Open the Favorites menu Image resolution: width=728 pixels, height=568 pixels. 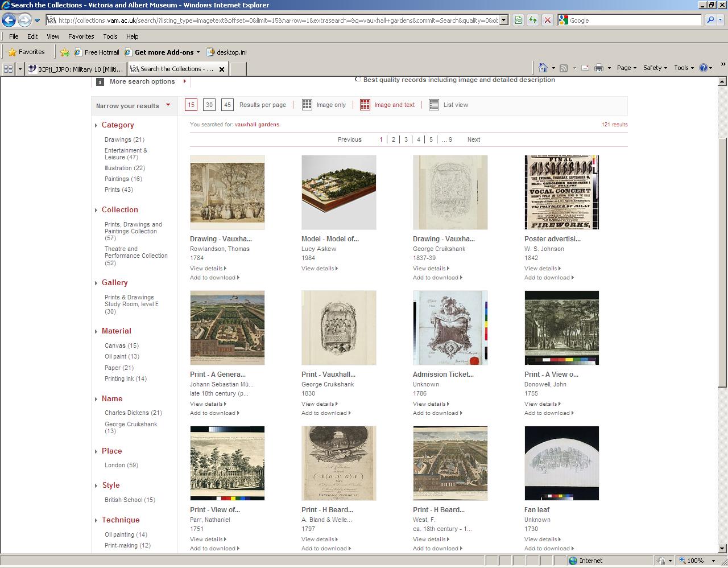click(x=81, y=36)
